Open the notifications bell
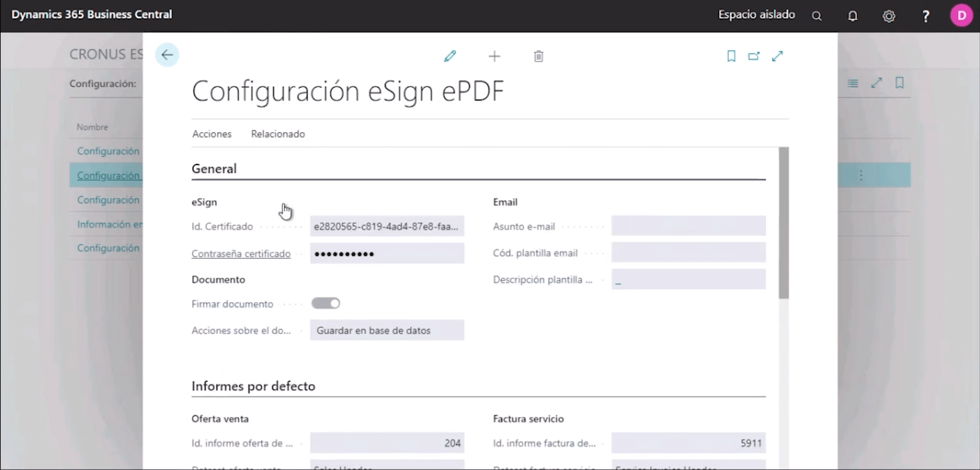This screenshot has height=470, width=980. click(x=853, y=16)
